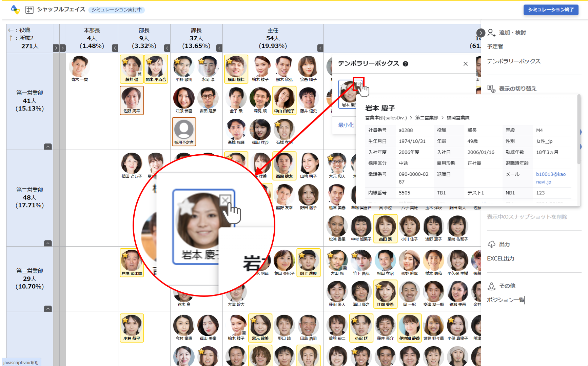Click the help icon beside テンポラリーボックス title
Image resolution: width=588 pixels, height=366 pixels.
coord(405,64)
